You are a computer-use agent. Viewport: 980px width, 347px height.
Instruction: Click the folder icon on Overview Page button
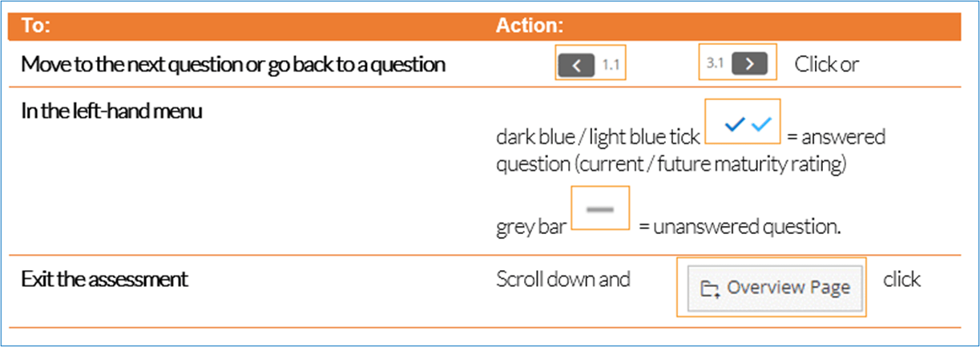point(709,288)
